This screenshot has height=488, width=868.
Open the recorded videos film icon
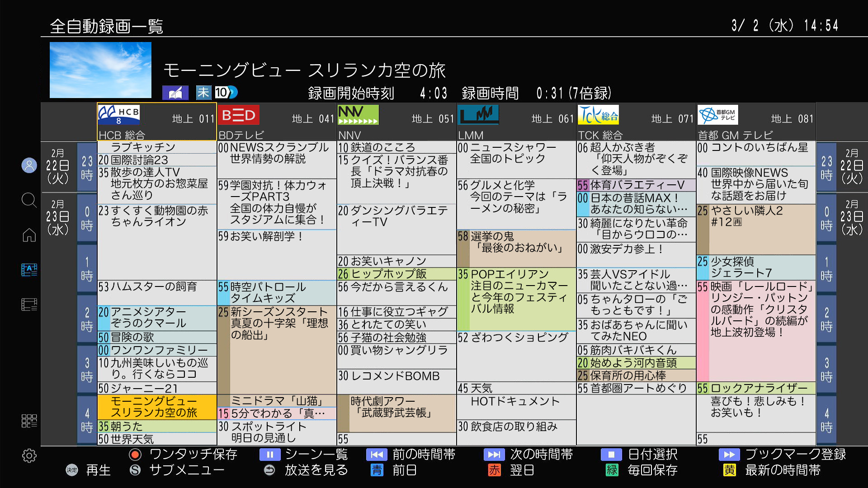[x=29, y=305]
